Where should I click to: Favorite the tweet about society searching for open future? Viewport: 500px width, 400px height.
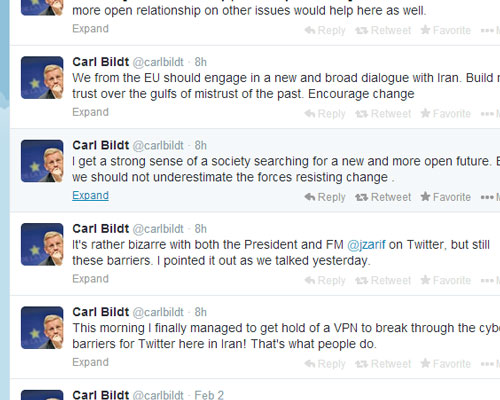445,197
